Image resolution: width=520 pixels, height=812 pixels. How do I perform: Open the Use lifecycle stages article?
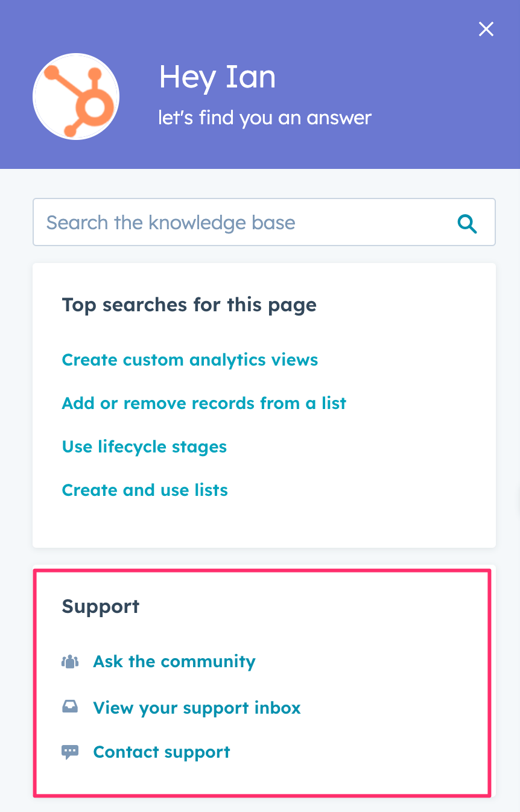click(x=144, y=447)
